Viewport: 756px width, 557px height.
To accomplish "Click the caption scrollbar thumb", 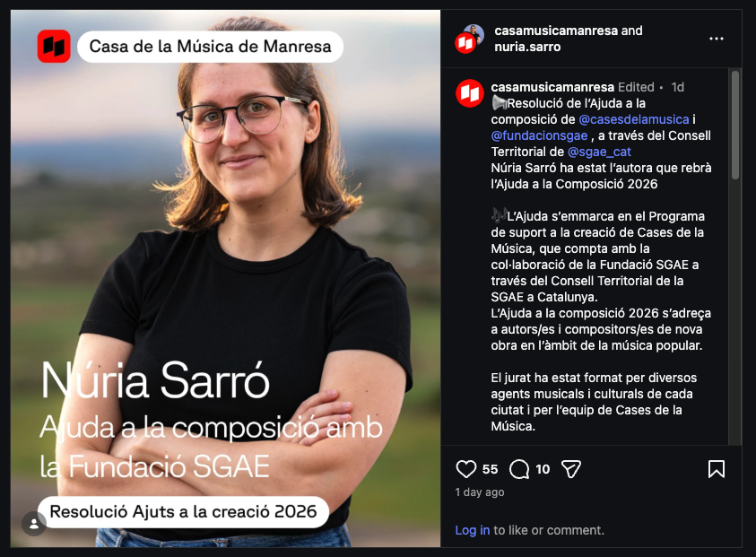I will click(x=734, y=126).
